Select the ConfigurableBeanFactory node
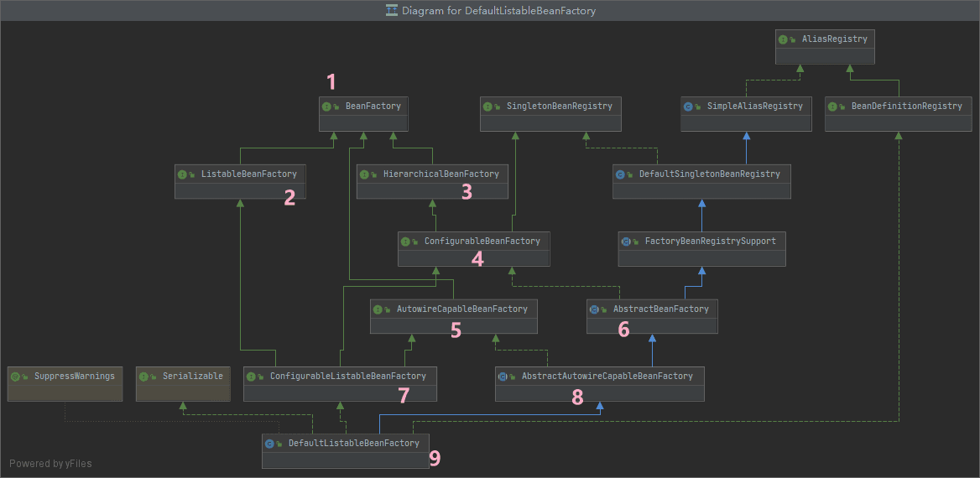Image resolution: width=980 pixels, height=478 pixels. pyautogui.click(x=474, y=249)
